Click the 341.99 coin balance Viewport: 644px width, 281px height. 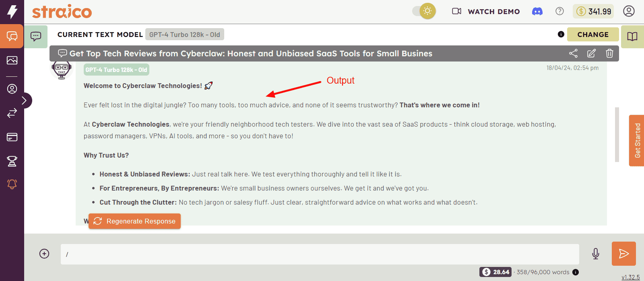pyautogui.click(x=594, y=11)
